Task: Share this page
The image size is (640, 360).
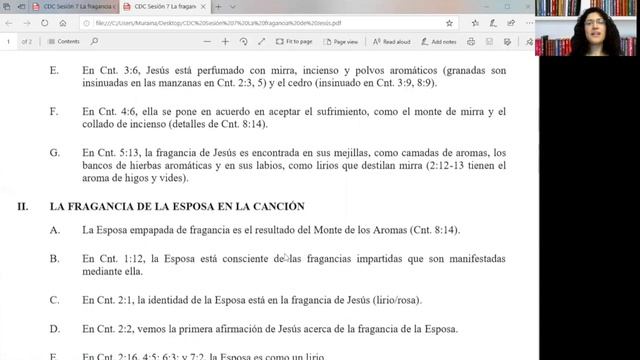Action: point(511,23)
